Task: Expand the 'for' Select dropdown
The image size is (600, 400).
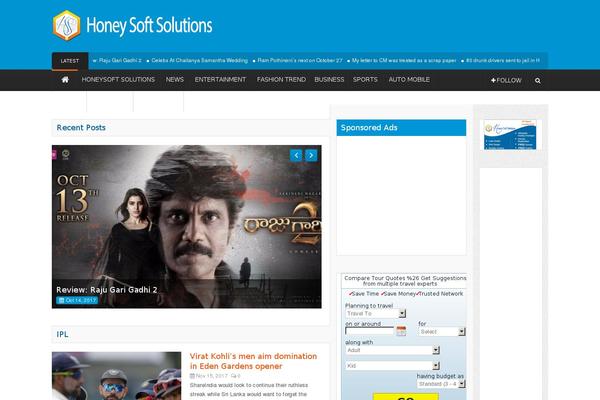Action: [442, 331]
